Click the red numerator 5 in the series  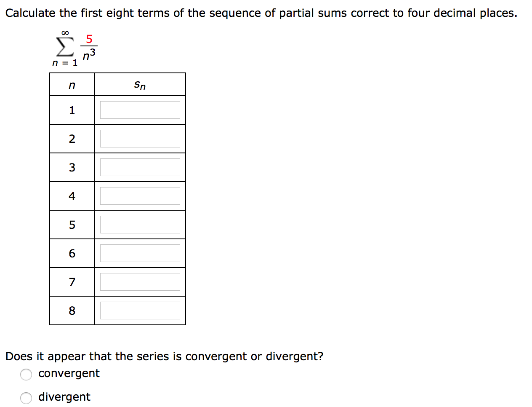coord(89,39)
